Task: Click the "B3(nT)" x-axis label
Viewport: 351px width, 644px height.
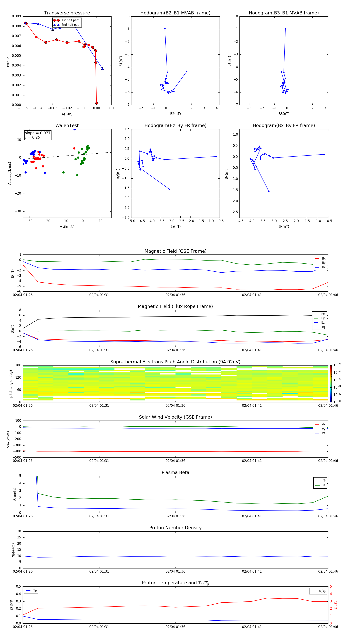Action: [x=284, y=114]
